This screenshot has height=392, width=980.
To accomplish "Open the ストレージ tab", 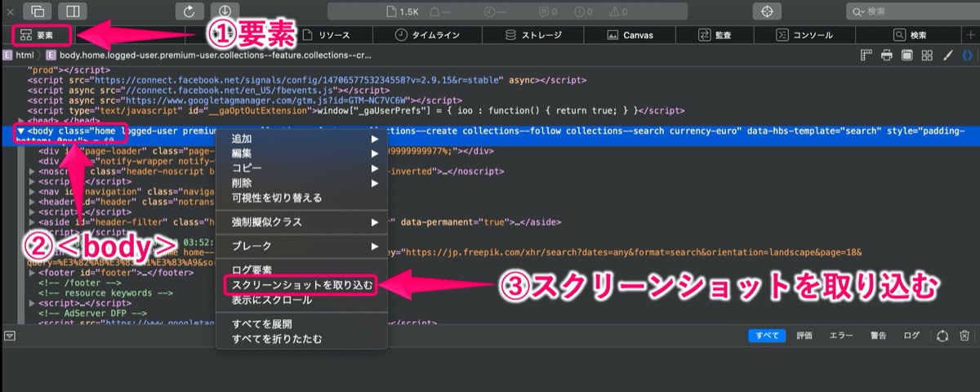I will [534, 35].
